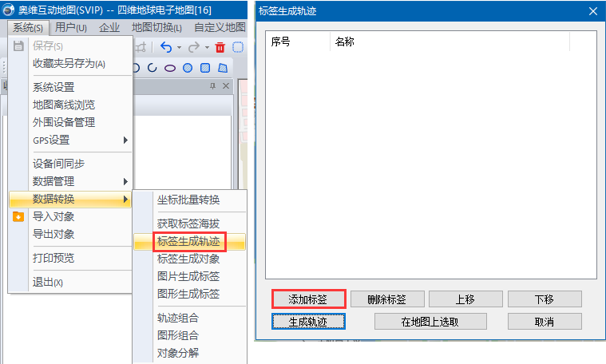Image resolution: width=606 pixels, height=364 pixels.
Task: Select 数据转换 menu entry
Action: [x=70, y=199]
